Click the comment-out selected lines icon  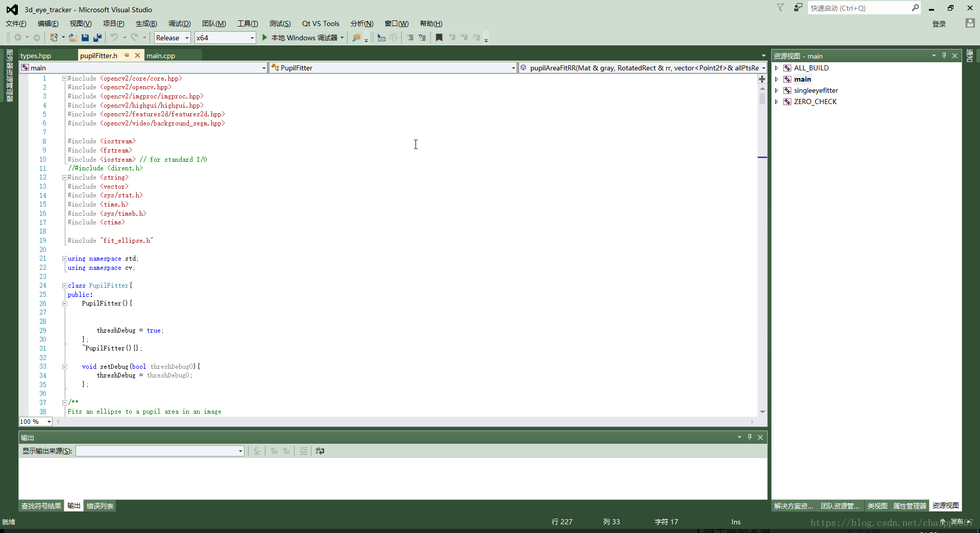(410, 38)
